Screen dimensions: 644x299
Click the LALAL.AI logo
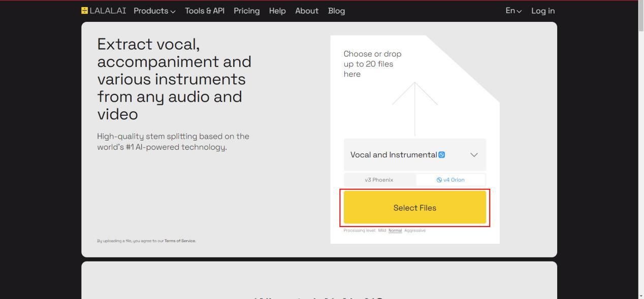(x=104, y=11)
